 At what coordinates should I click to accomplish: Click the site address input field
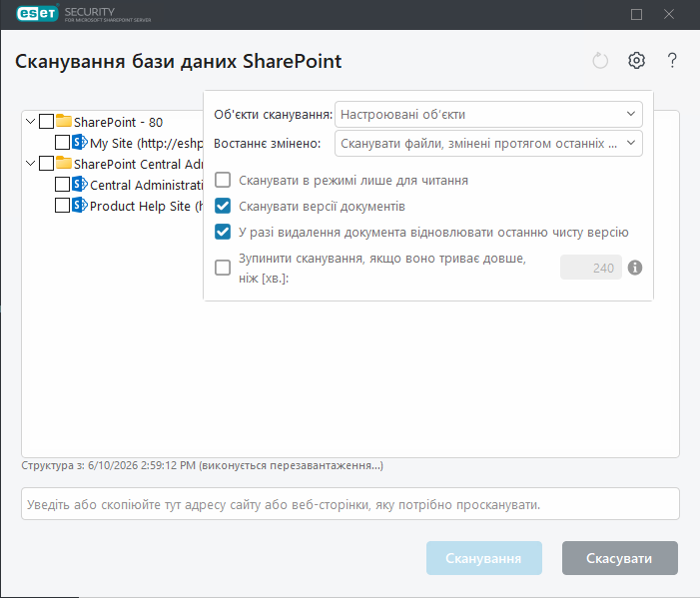click(350, 504)
